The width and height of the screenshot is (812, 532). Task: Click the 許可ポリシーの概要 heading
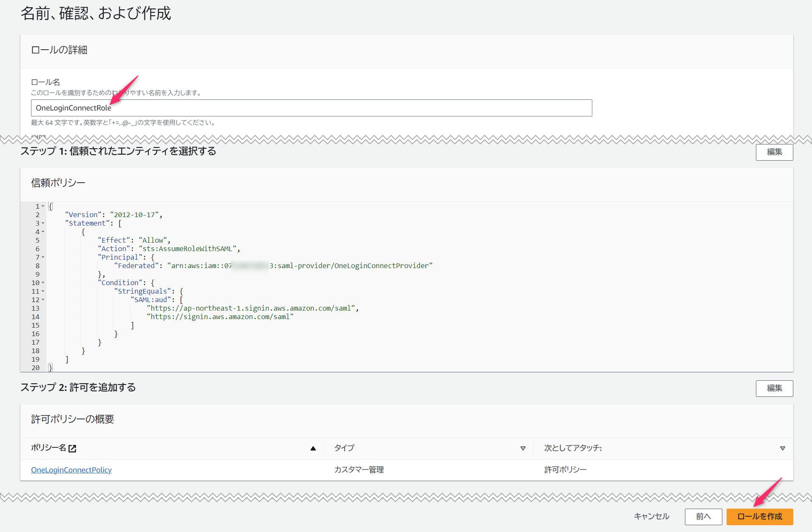pyautogui.click(x=73, y=419)
